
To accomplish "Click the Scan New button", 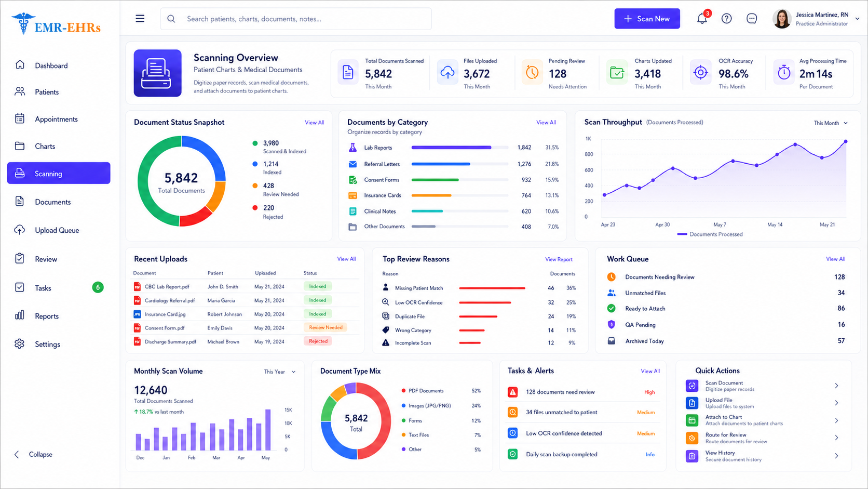I will point(647,19).
